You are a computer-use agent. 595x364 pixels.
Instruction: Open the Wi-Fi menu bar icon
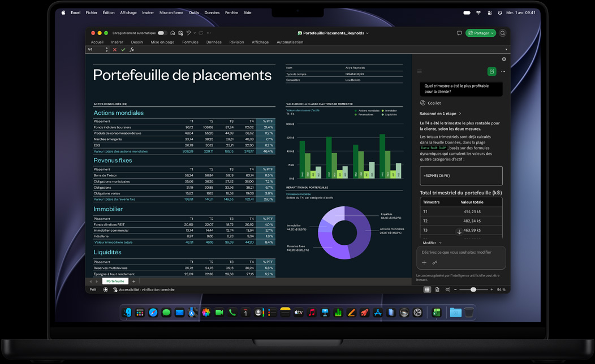(x=478, y=12)
